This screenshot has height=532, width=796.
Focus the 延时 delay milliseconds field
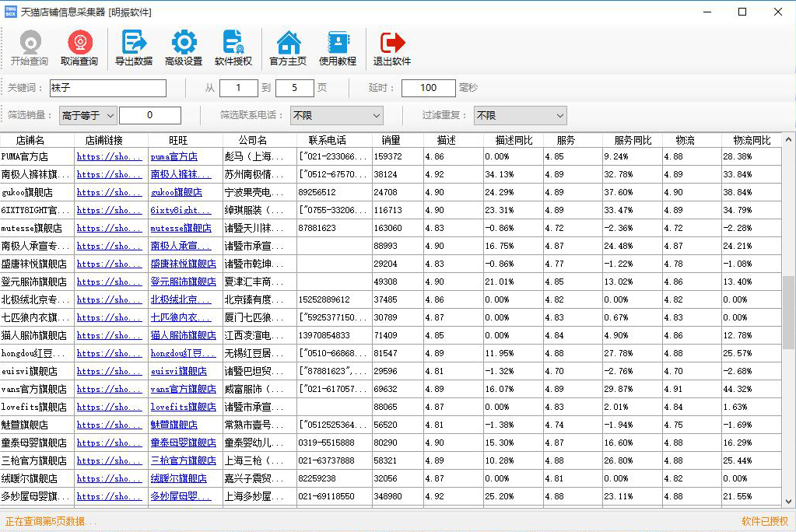tap(429, 88)
